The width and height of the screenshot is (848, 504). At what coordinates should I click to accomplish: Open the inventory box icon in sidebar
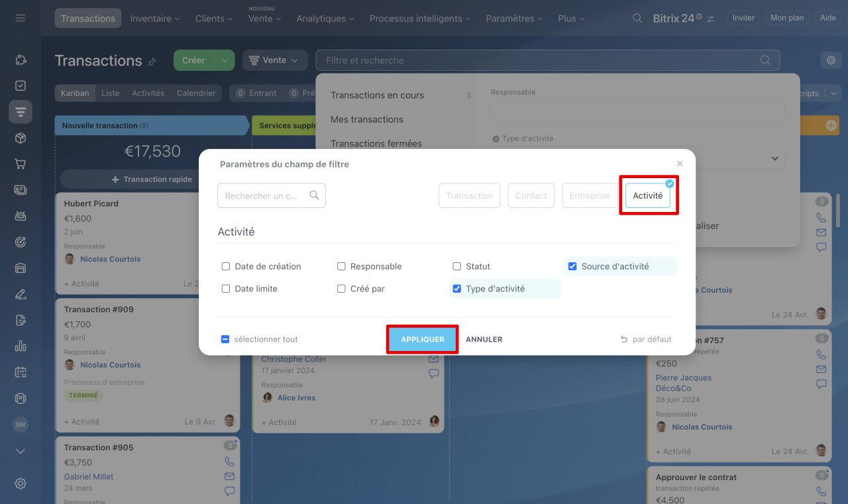coord(21,138)
